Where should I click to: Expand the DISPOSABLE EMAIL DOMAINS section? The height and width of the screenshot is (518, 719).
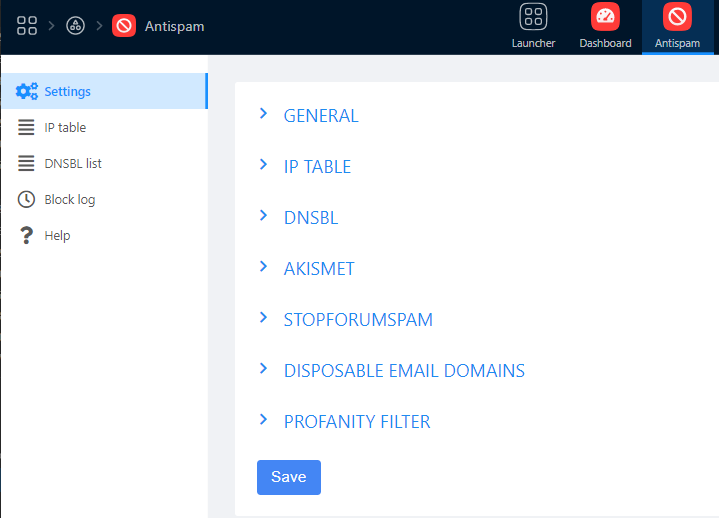click(x=403, y=371)
